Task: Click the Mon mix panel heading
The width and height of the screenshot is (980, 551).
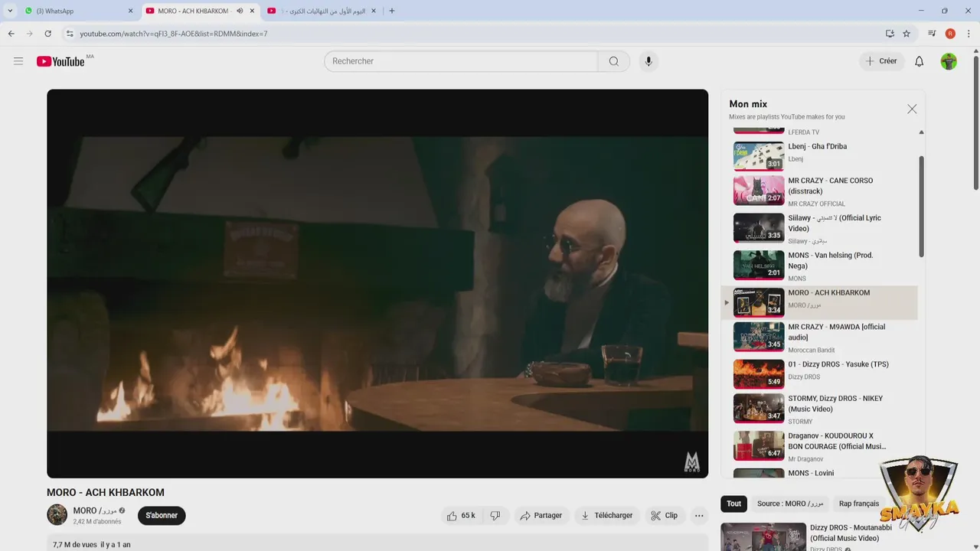Action: 748,104
